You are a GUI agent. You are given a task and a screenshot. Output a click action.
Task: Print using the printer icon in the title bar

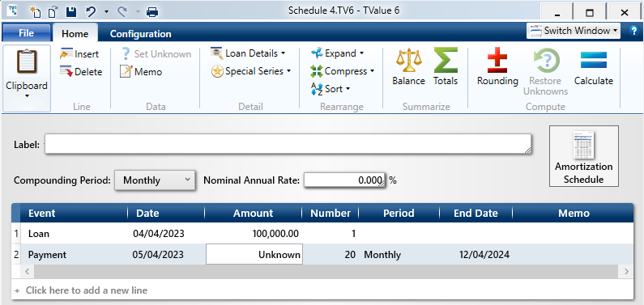click(x=152, y=11)
